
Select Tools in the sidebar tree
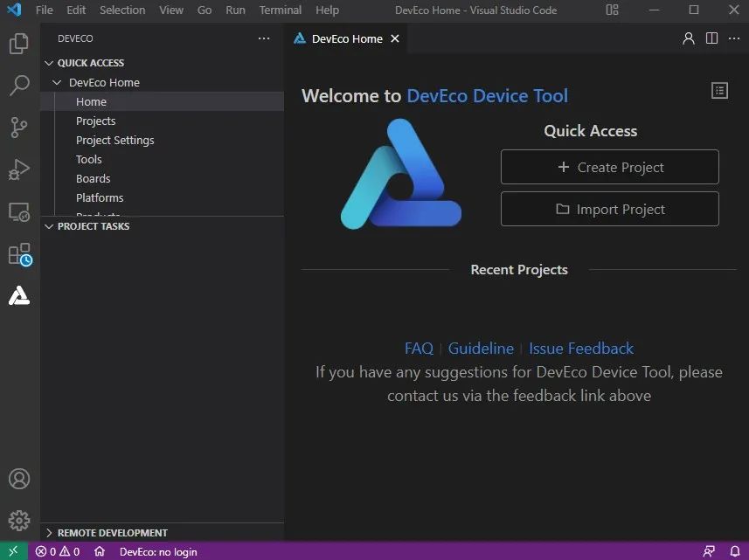(162, 159)
